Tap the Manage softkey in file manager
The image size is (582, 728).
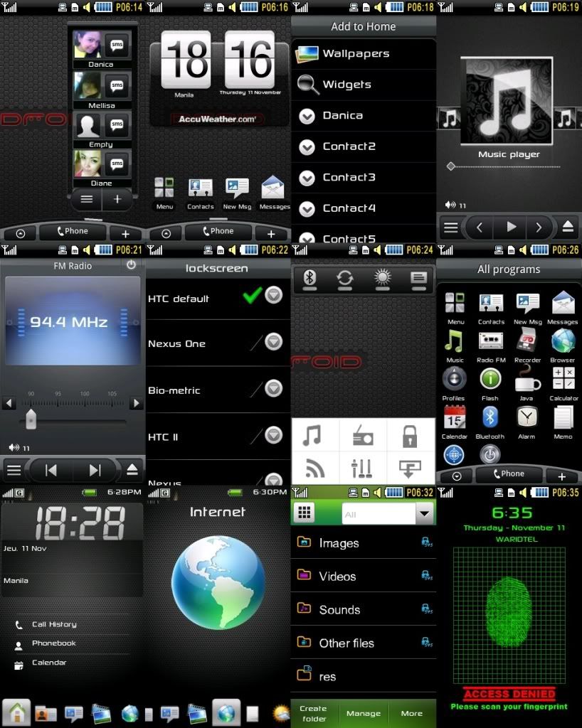click(364, 714)
